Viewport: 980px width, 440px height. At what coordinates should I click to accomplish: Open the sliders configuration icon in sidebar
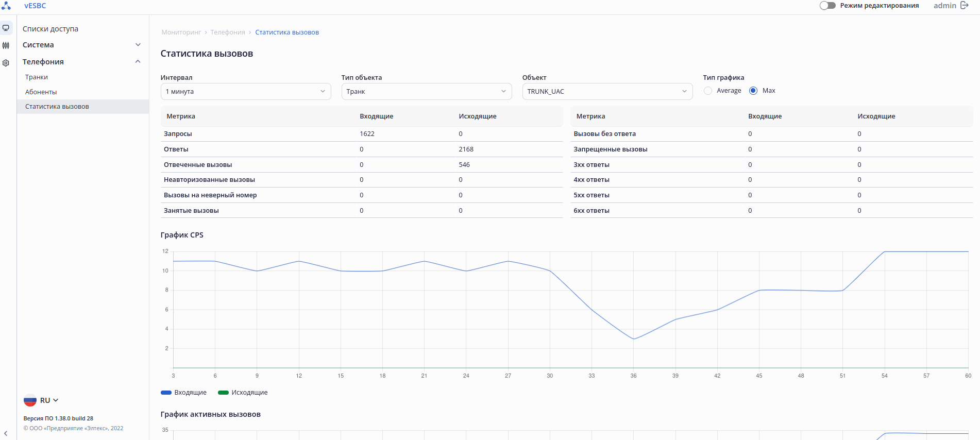pyautogui.click(x=6, y=45)
